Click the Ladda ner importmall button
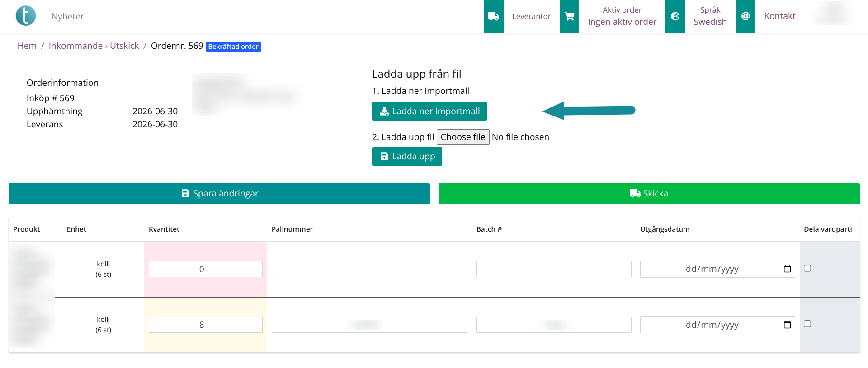The width and height of the screenshot is (868, 368). click(429, 111)
